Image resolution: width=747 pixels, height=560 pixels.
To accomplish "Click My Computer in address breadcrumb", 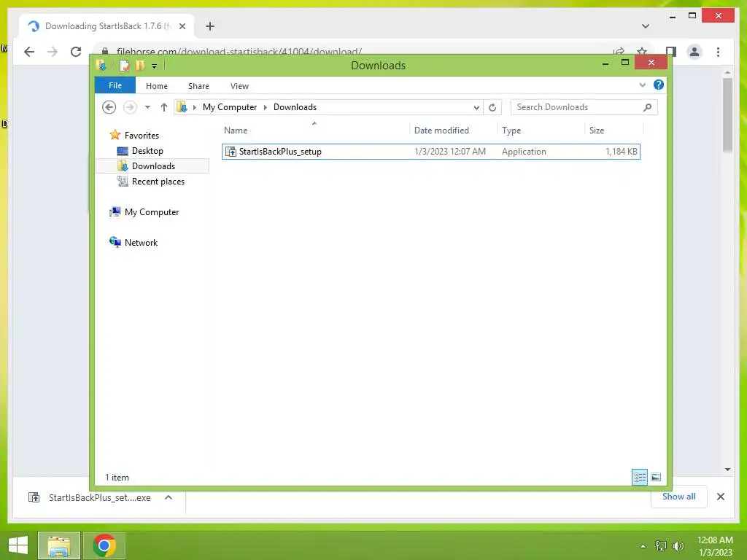I will tap(230, 107).
